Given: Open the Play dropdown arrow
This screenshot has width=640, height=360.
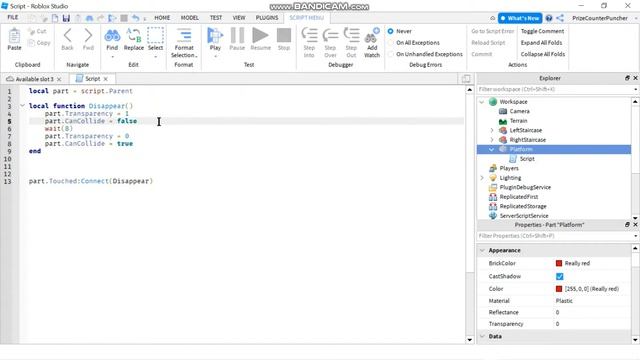Looking at the screenshot, I should 215,56.
